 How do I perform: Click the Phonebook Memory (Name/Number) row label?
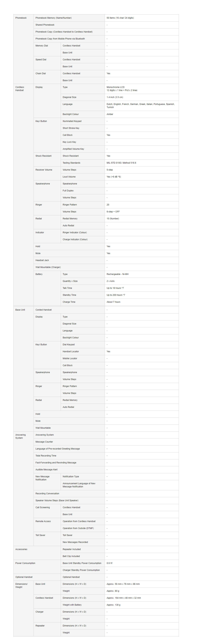coord(53,18)
